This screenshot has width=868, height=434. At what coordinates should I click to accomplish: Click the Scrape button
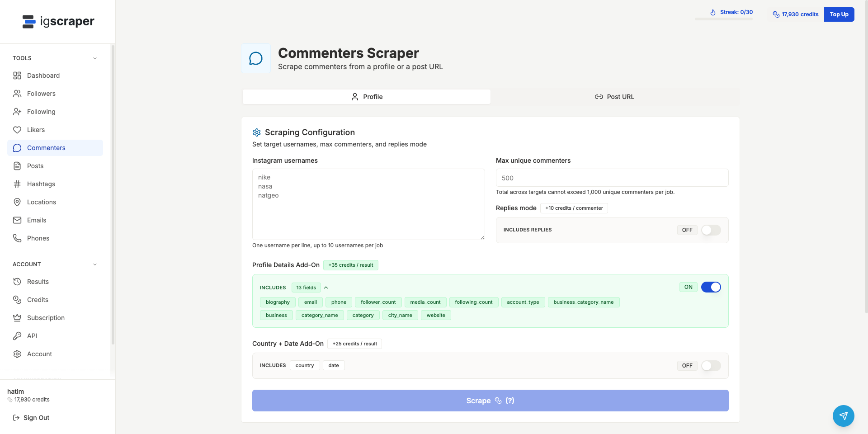click(491, 401)
